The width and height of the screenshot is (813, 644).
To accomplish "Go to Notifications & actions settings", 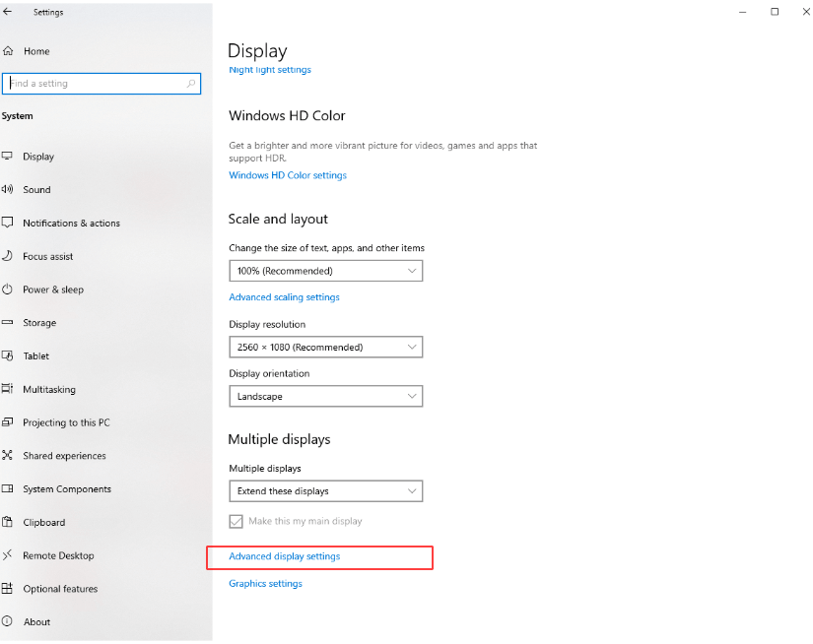I will 71,224.
